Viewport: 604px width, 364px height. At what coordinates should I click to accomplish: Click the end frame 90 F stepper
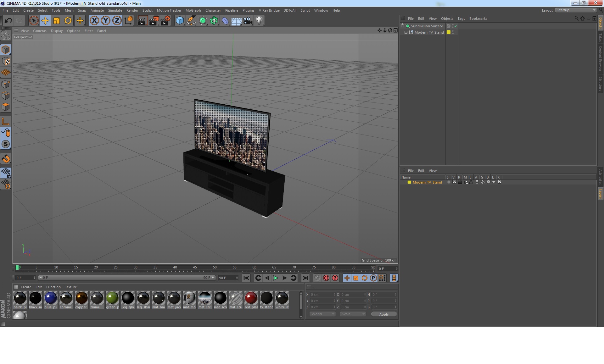pyautogui.click(x=237, y=278)
